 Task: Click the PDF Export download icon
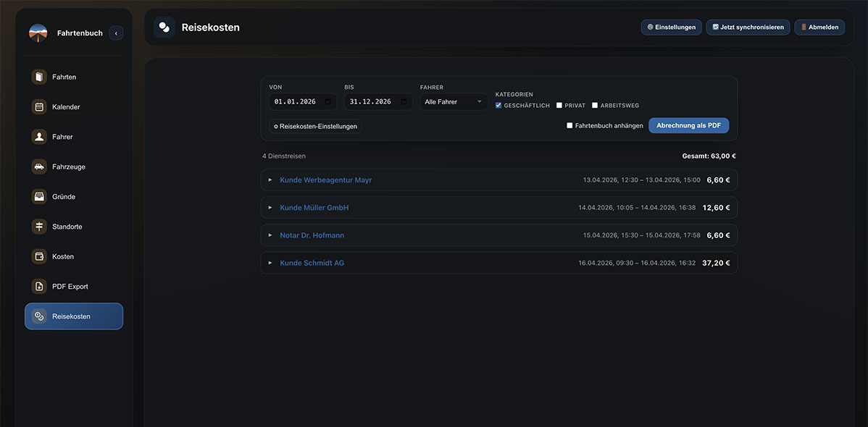click(x=38, y=286)
